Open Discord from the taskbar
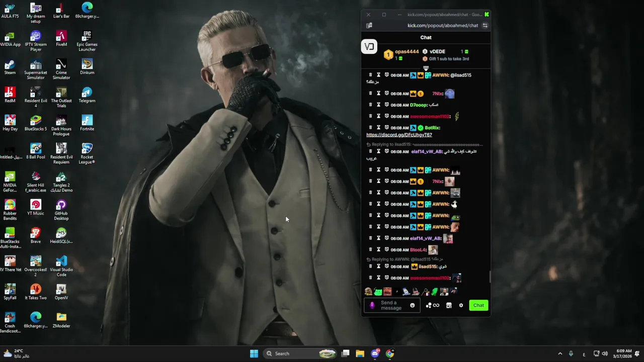The width and height of the screenshot is (644, 362). point(375,353)
